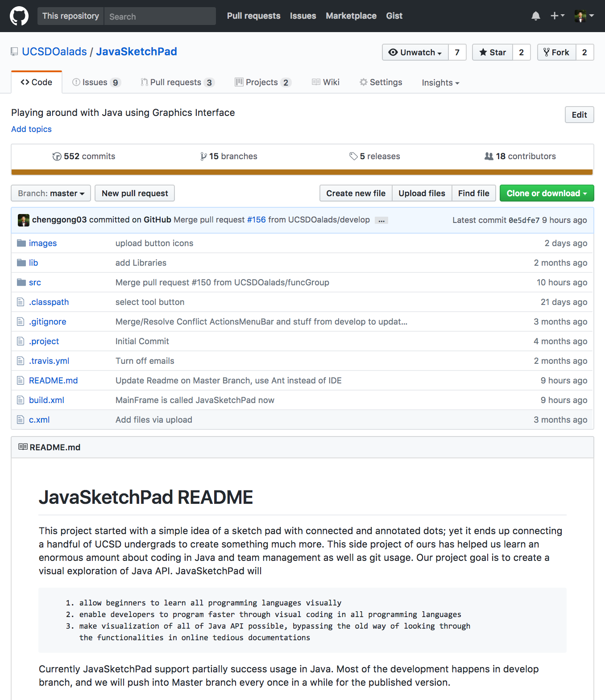Open the Clone or download dropdown
The width and height of the screenshot is (605, 700).
[x=547, y=193]
